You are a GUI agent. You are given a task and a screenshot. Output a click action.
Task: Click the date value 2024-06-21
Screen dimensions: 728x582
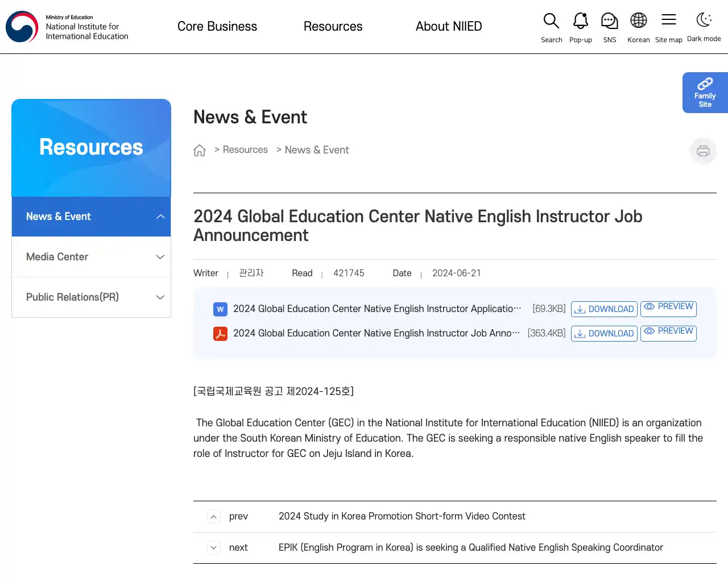coord(457,273)
